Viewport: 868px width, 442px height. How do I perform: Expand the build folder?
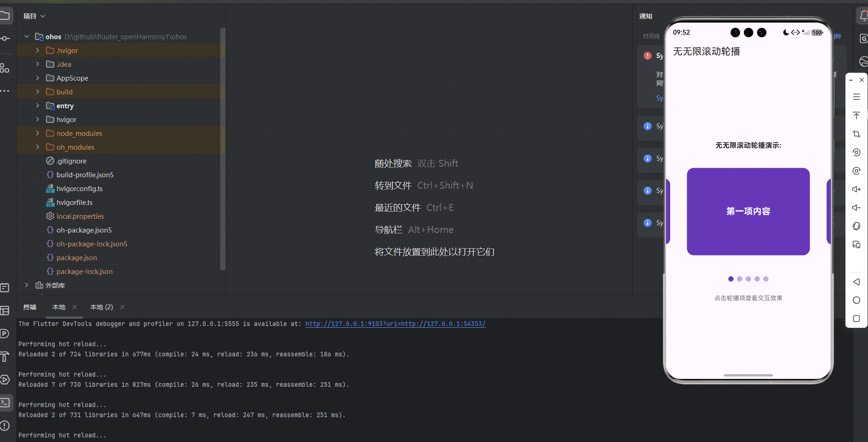[x=38, y=92]
